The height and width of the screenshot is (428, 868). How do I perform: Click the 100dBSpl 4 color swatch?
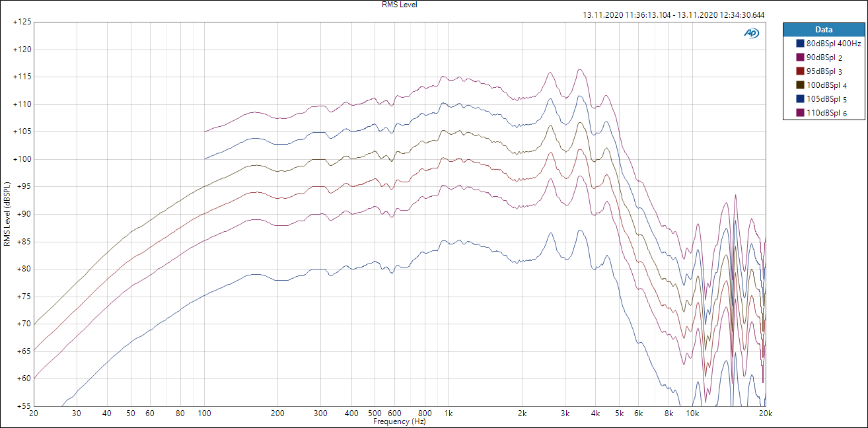point(801,85)
